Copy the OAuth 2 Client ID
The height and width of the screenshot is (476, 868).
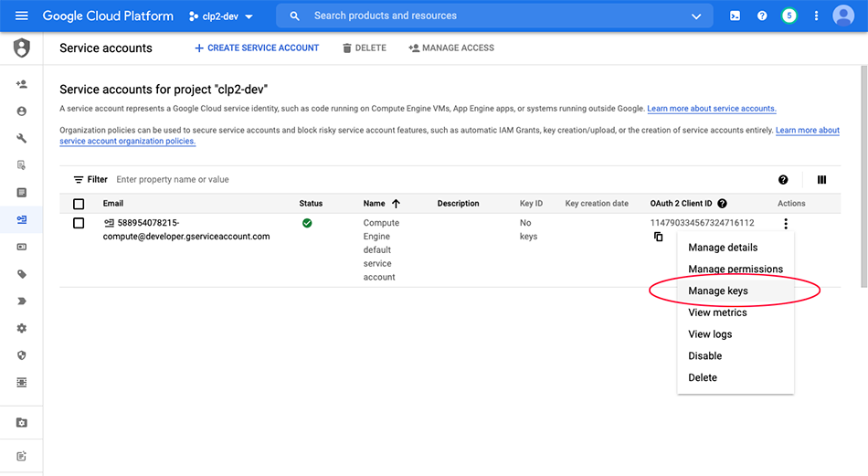(x=658, y=238)
